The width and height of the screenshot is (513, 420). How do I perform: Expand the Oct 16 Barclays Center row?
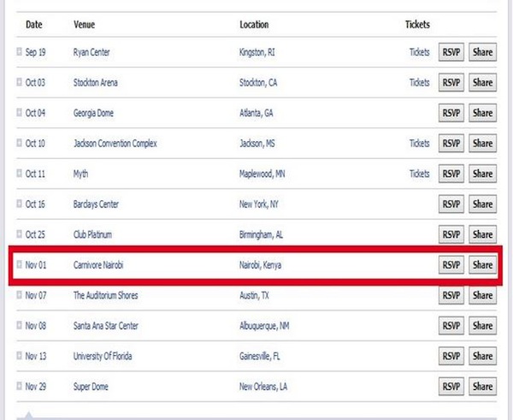[19, 204]
